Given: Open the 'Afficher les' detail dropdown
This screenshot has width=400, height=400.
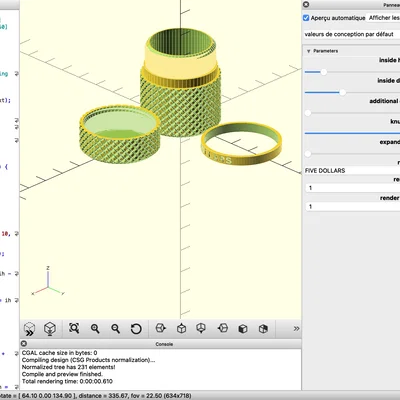Looking at the screenshot, I should click(x=384, y=18).
